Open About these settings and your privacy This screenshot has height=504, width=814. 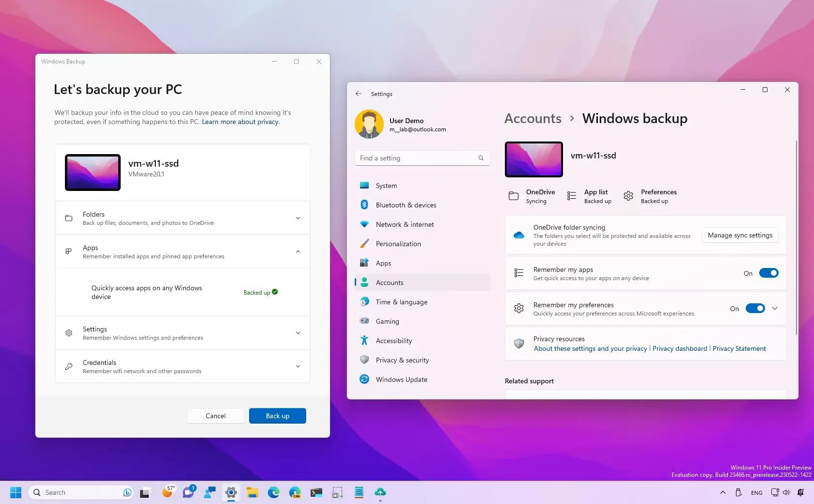[x=590, y=348]
